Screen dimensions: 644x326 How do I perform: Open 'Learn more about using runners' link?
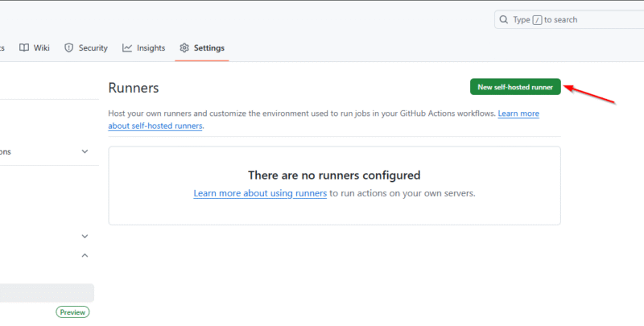click(x=260, y=193)
